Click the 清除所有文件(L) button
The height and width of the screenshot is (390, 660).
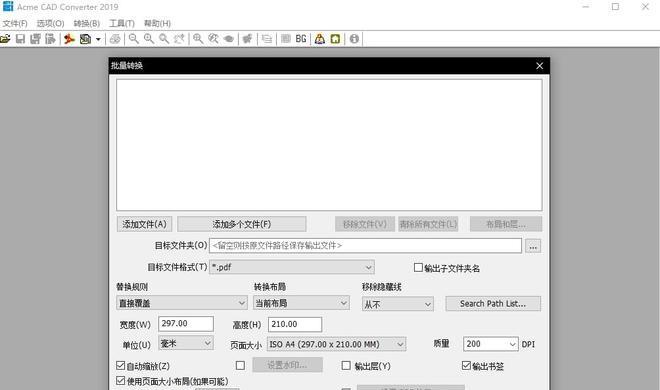tap(428, 224)
